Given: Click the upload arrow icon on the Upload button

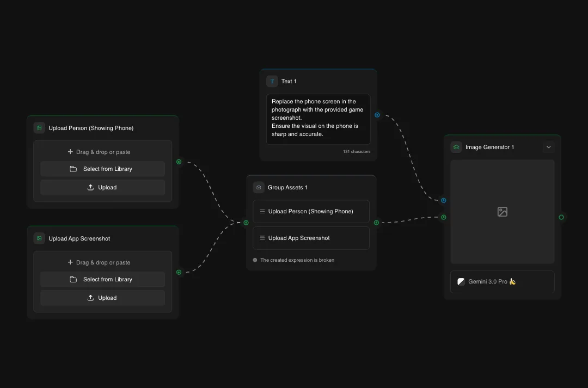Looking at the screenshot, I should [90, 187].
